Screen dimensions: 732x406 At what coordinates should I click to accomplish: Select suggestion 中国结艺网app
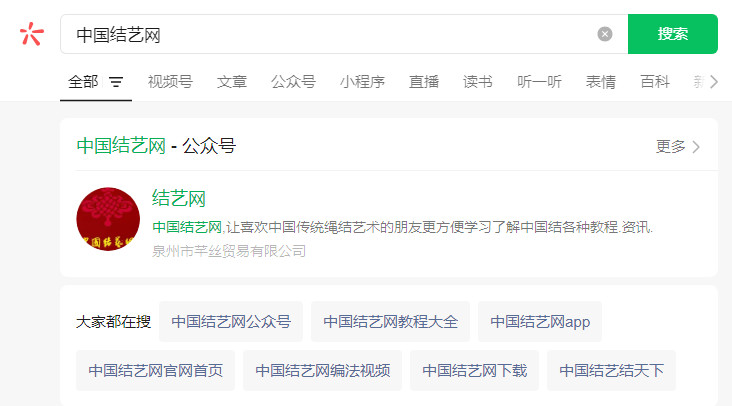(x=540, y=322)
